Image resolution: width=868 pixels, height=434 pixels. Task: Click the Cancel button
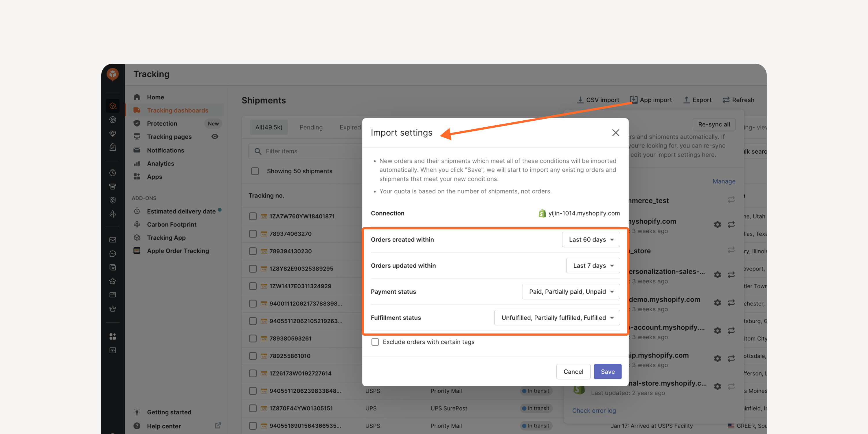[x=573, y=372]
